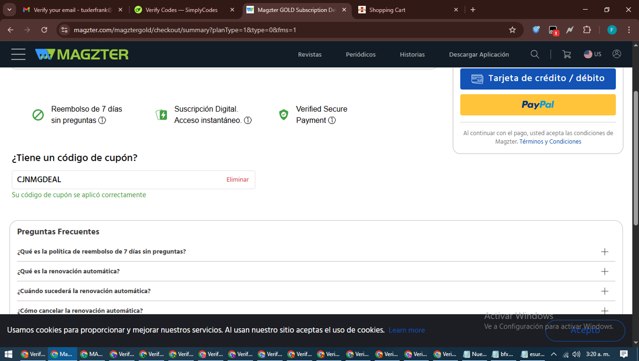Image resolution: width=639 pixels, height=361 pixels.
Task: Open the Periódicos menu item
Action: tap(361, 54)
